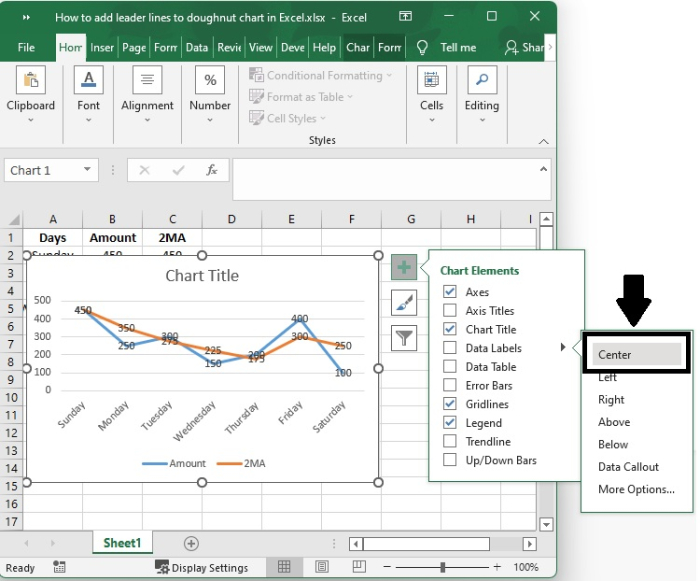Check the Error Bars checkbox

(x=450, y=385)
